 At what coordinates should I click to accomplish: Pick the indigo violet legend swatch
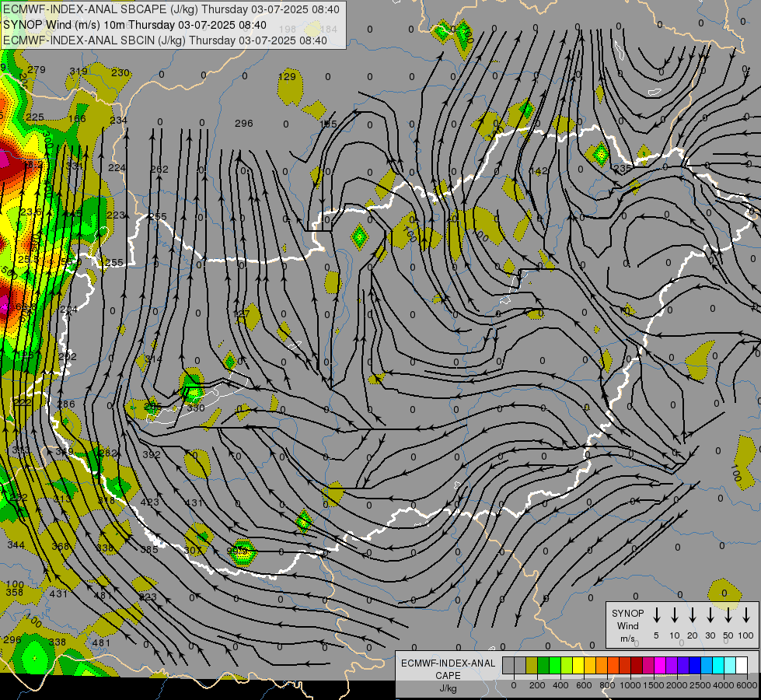coord(683,665)
